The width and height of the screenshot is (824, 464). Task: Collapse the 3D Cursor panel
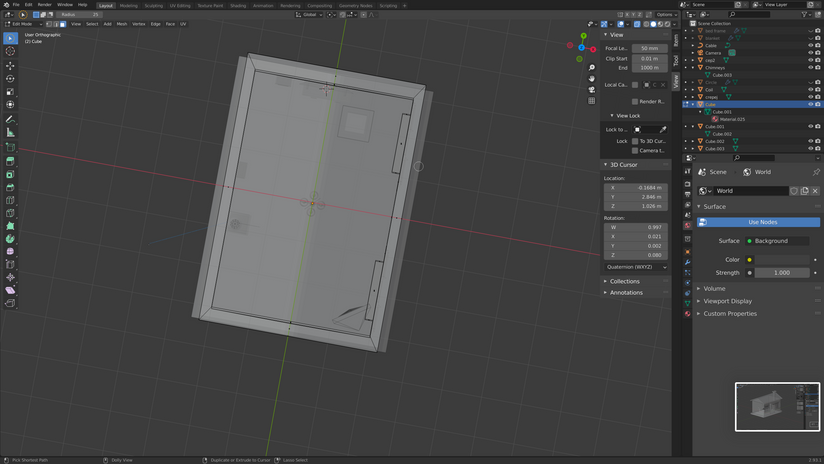[x=623, y=164]
